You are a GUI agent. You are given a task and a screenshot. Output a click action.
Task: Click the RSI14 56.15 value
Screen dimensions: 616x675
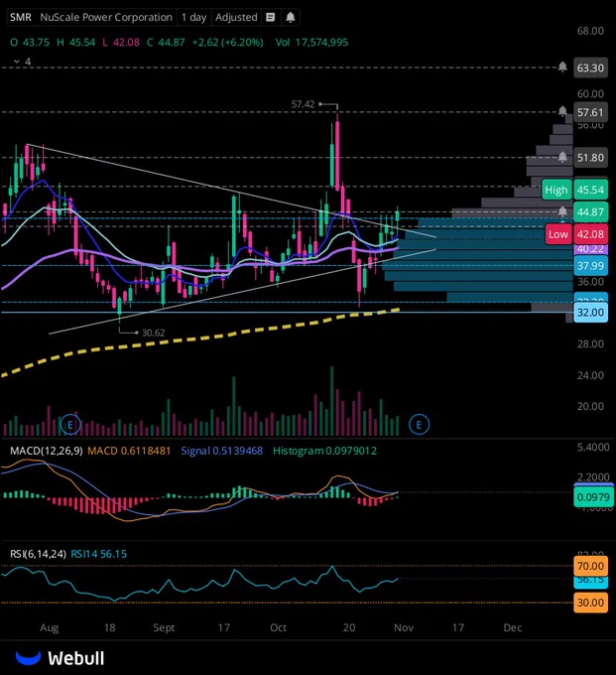click(98, 554)
